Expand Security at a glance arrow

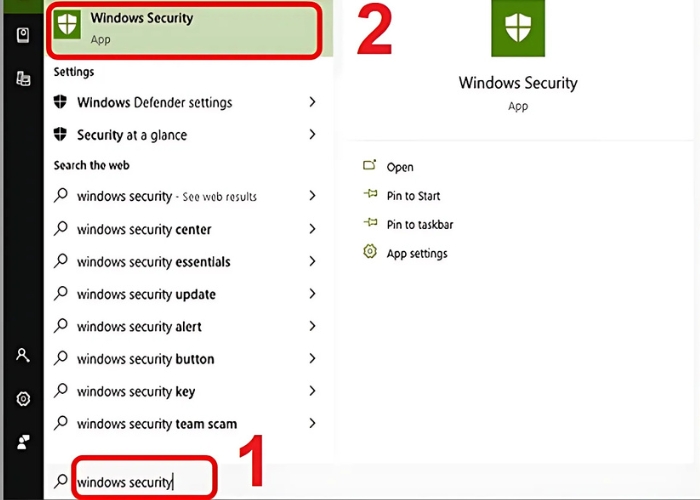tap(313, 135)
